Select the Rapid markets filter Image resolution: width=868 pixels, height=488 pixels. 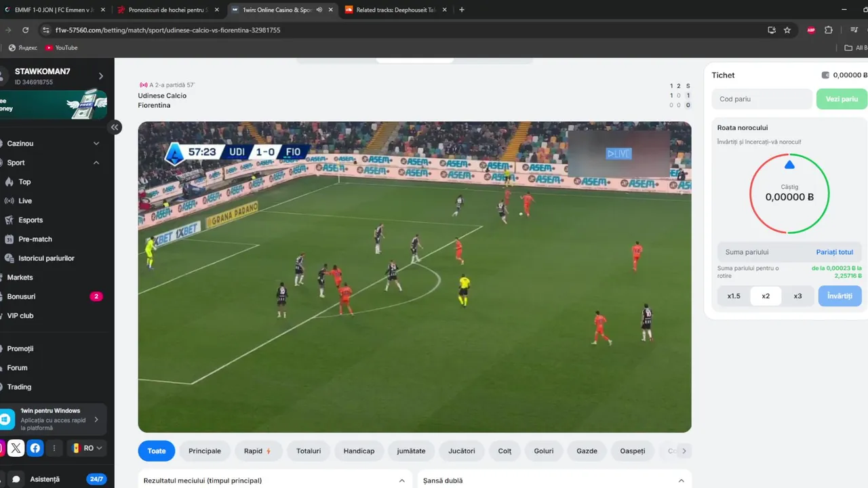[x=258, y=451]
